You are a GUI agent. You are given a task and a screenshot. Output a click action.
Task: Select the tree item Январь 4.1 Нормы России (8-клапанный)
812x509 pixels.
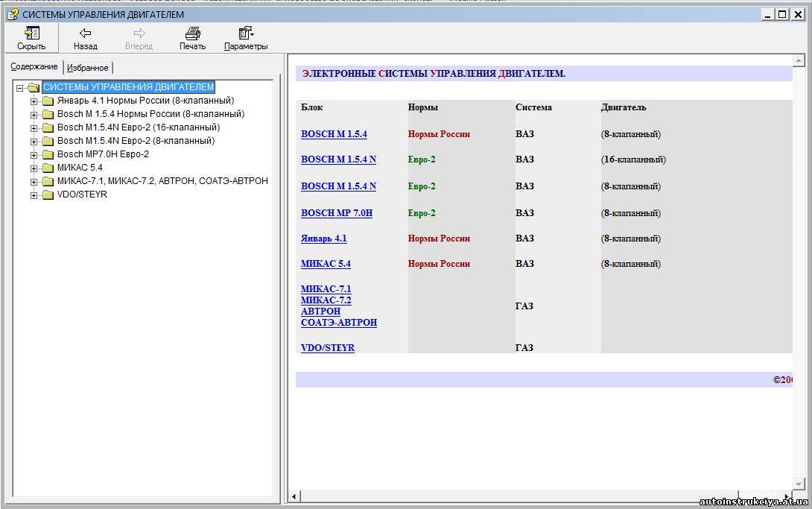pos(145,101)
